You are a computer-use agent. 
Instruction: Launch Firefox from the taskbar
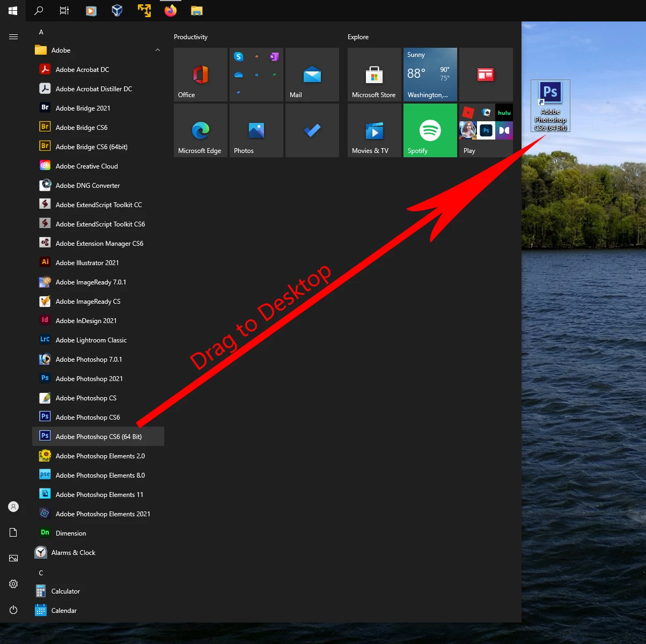[171, 11]
